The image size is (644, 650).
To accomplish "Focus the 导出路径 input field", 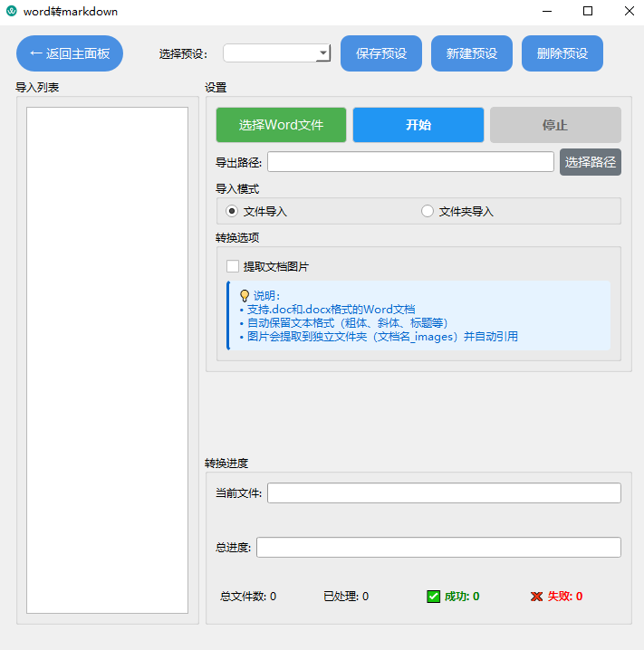I will pos(410,162).
